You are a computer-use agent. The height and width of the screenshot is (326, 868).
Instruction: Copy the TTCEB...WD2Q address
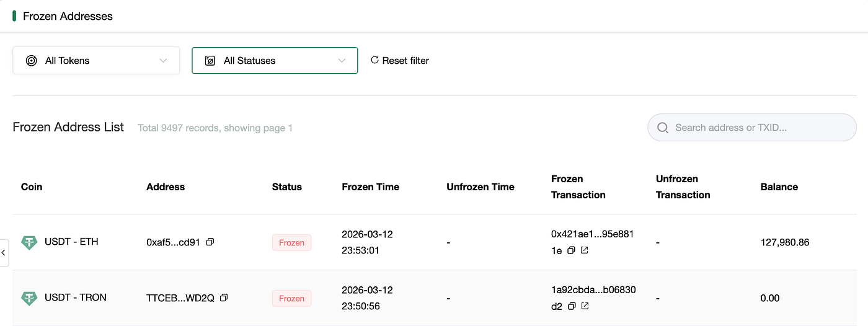coord(224,298)
